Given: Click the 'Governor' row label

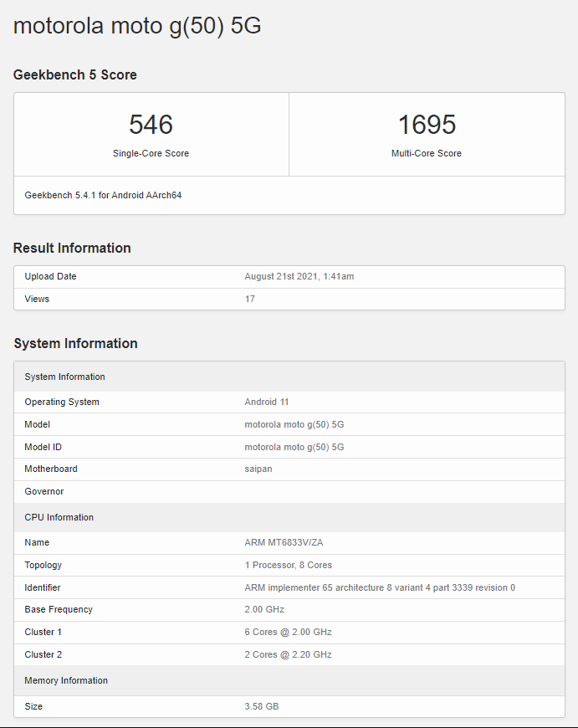Looking at the screenshot, I should [x=44, y=491].
